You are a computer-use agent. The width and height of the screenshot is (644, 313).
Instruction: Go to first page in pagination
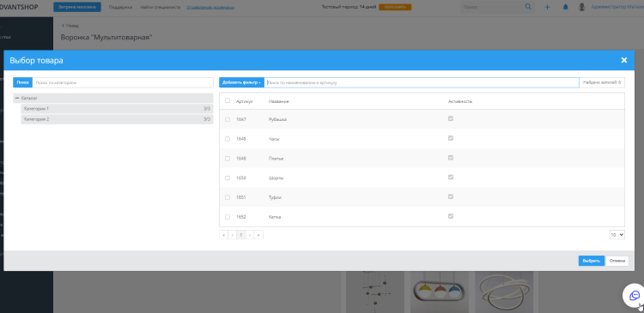(x=223, y=235)
